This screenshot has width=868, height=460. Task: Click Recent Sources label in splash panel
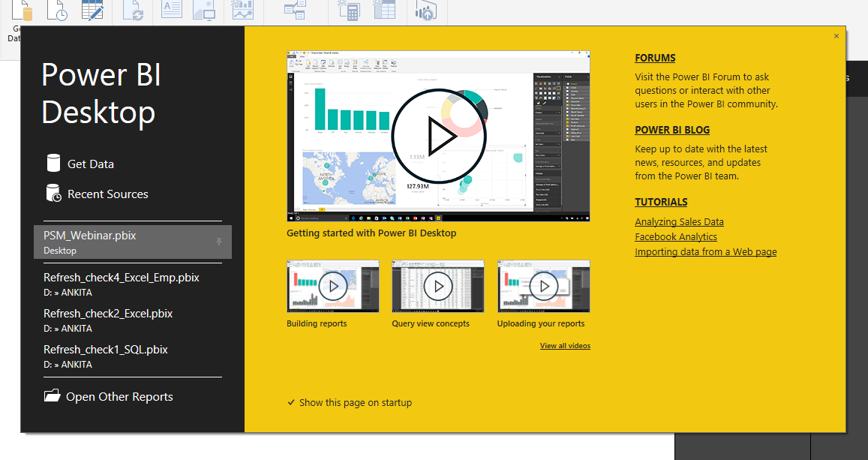coord(108,194)
